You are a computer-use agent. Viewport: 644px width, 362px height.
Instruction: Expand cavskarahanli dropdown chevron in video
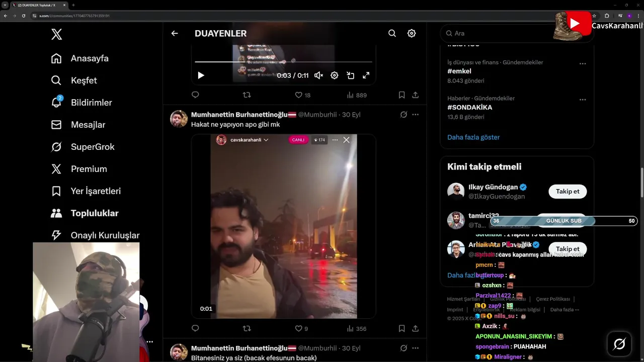pyautogui.click(x=266, y=140)
